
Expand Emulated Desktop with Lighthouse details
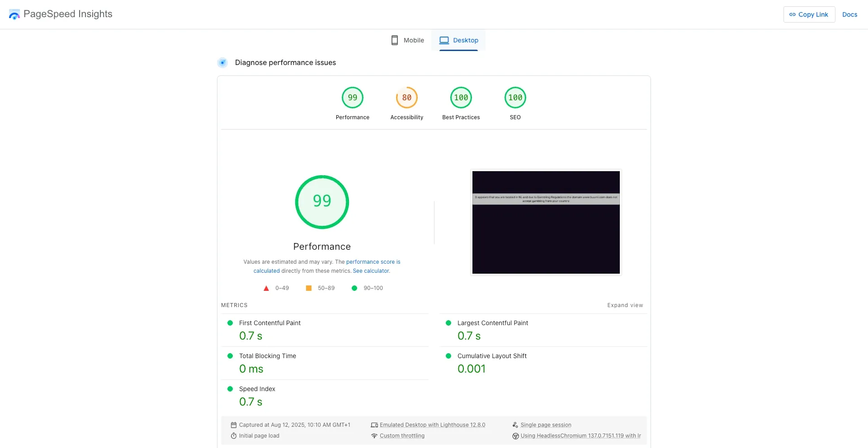[x=432, y=425]
